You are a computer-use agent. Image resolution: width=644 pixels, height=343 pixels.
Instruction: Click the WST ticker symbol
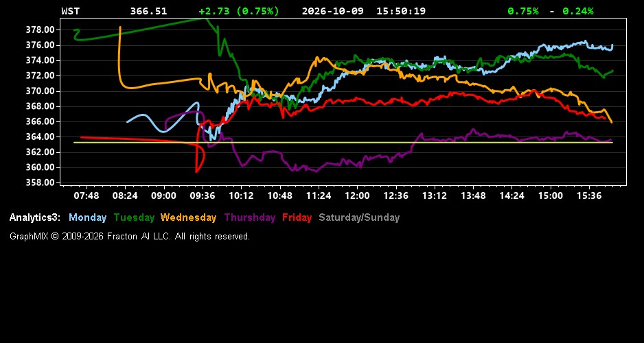point(70,11)
